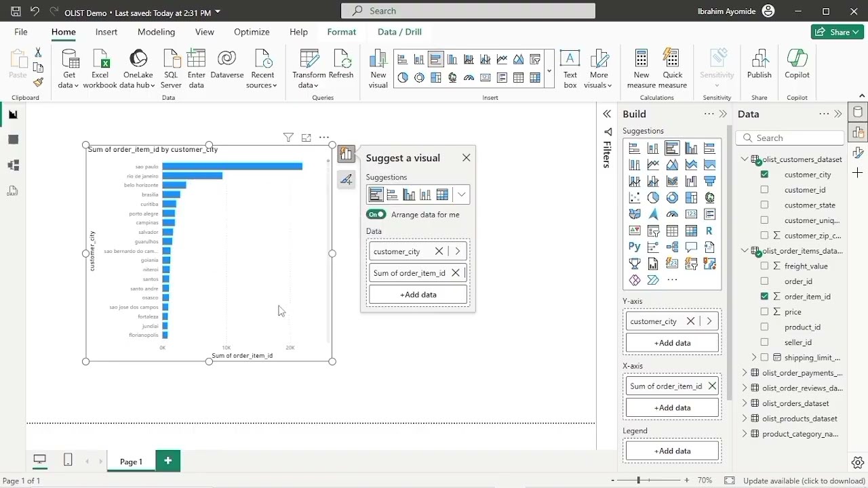
Task: Close the Suggest a visual panel
Action: (466, 157)
